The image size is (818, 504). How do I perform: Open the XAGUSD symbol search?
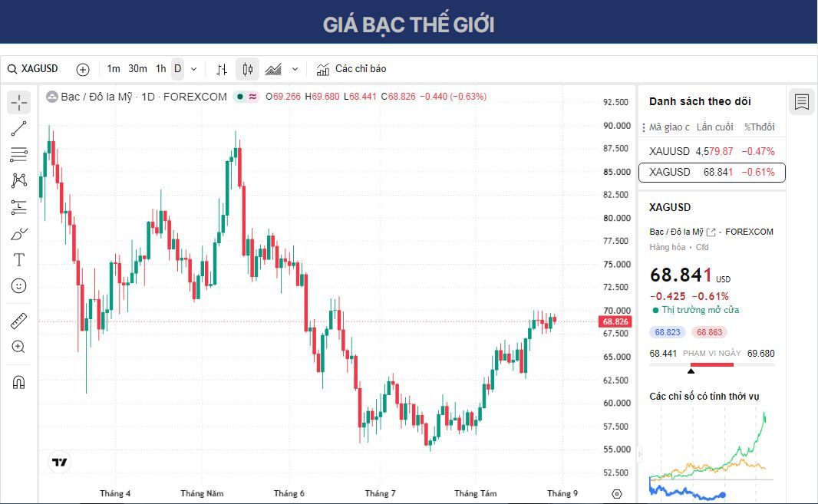pos(32,69)
